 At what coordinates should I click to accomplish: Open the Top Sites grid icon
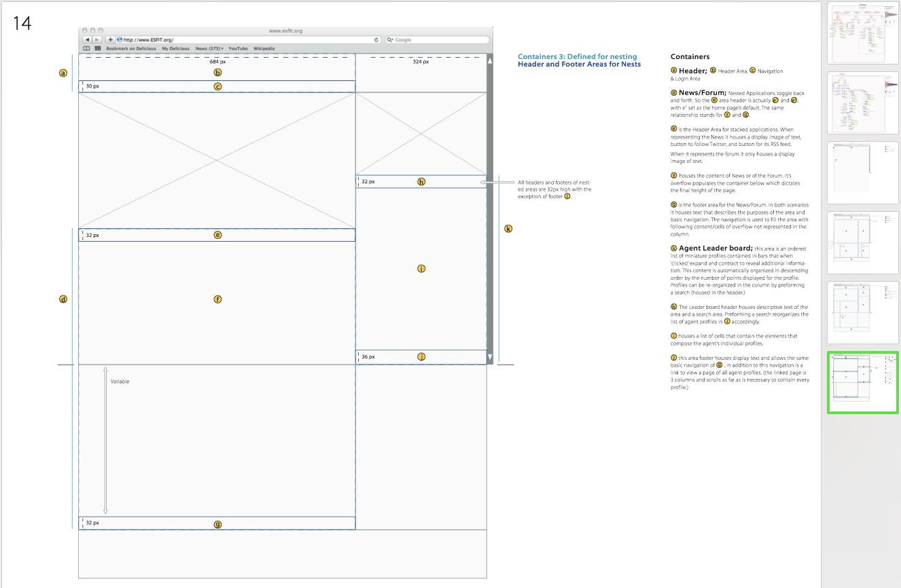point(98,49)
